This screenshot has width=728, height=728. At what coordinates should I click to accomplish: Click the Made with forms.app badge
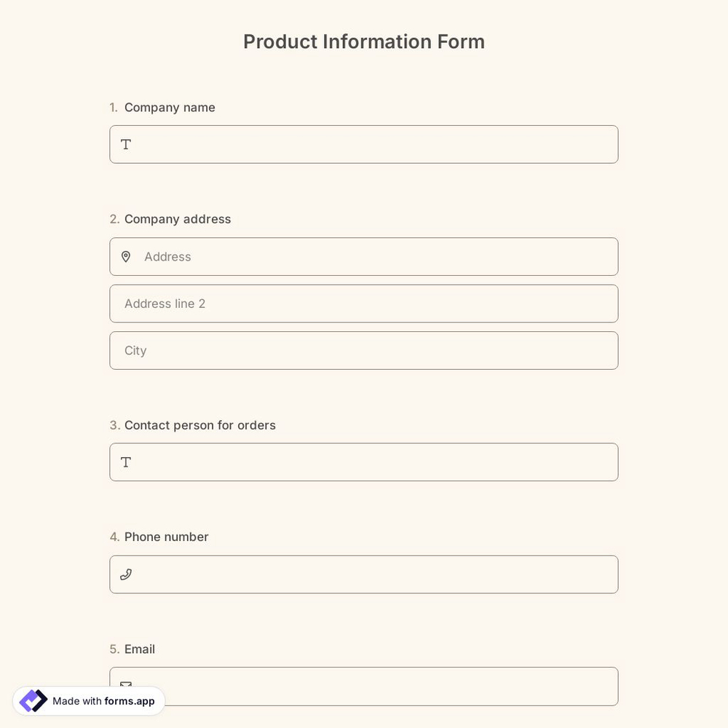[88, 700]
